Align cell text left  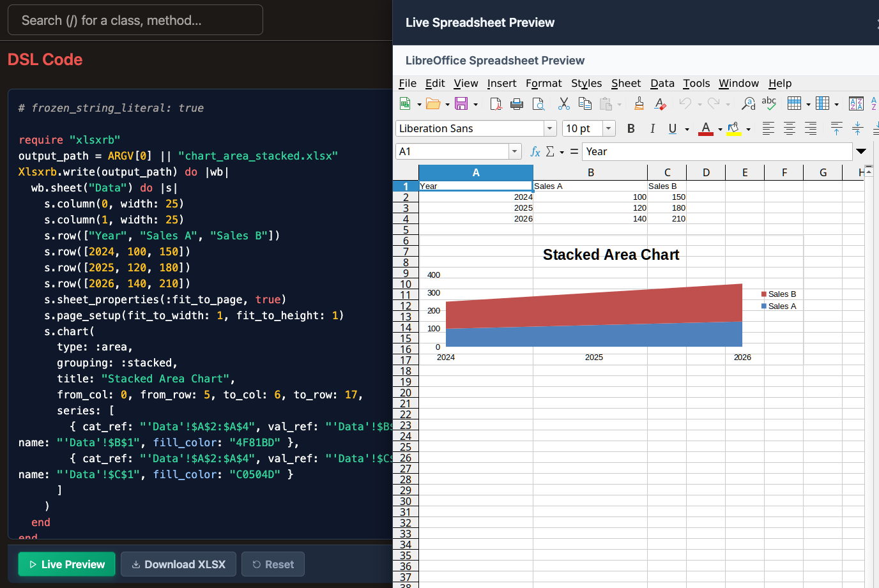[768, 128]
